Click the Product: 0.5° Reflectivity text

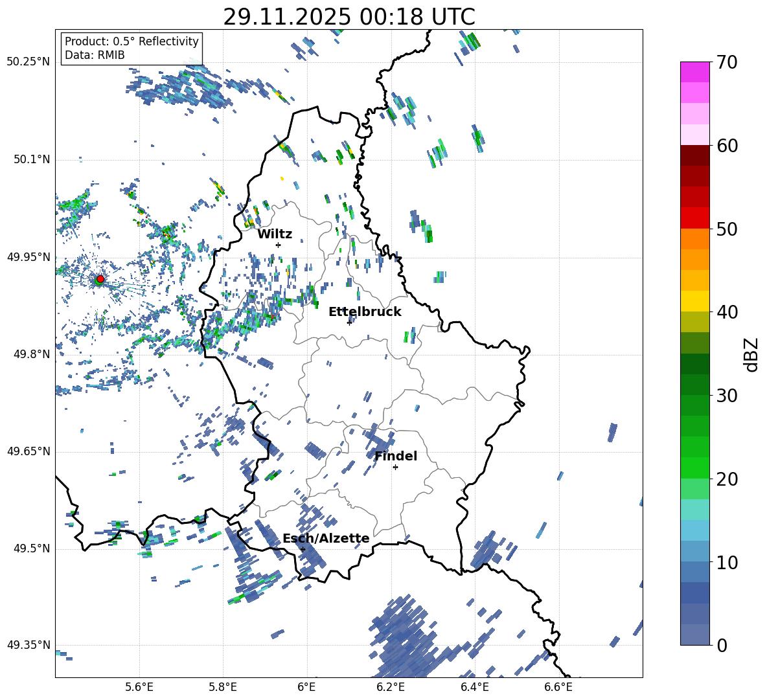coord(132,41)
